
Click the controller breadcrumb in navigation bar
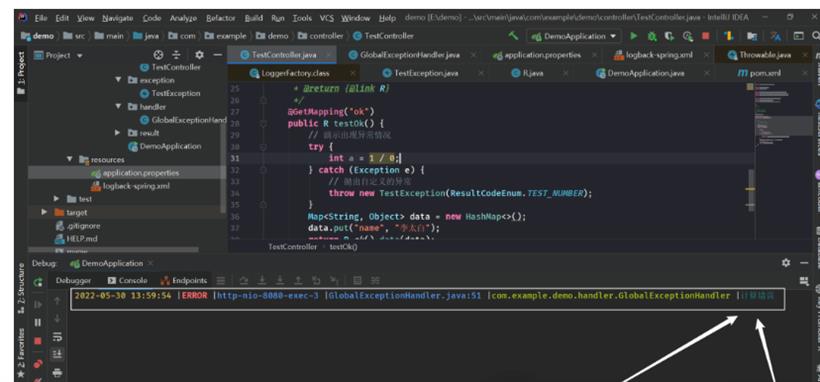coord(321,36)
